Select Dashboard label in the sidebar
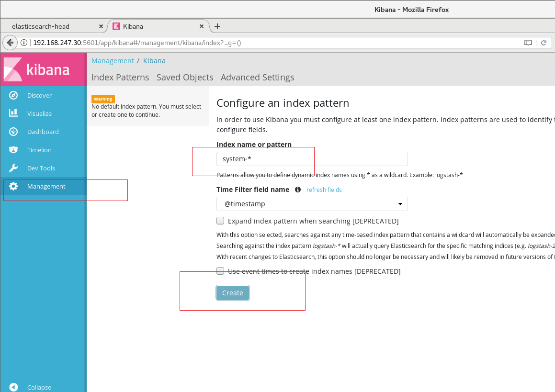The width and height of the screenshot is (555, 392). coord(43,132)
